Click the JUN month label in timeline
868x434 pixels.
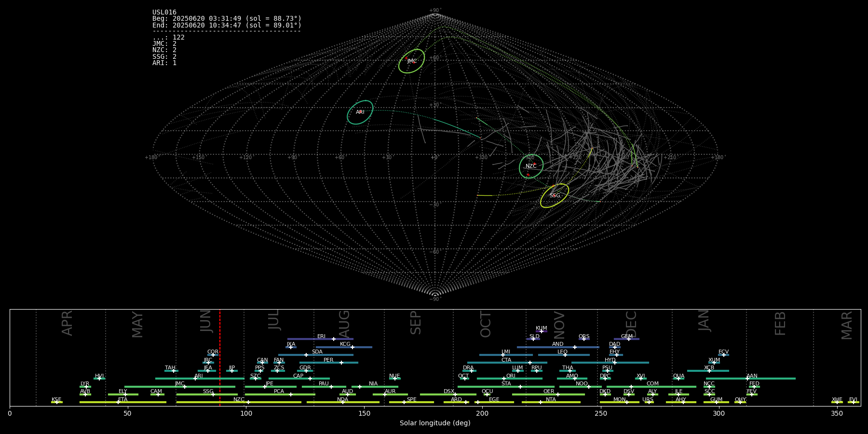(206, 321)
